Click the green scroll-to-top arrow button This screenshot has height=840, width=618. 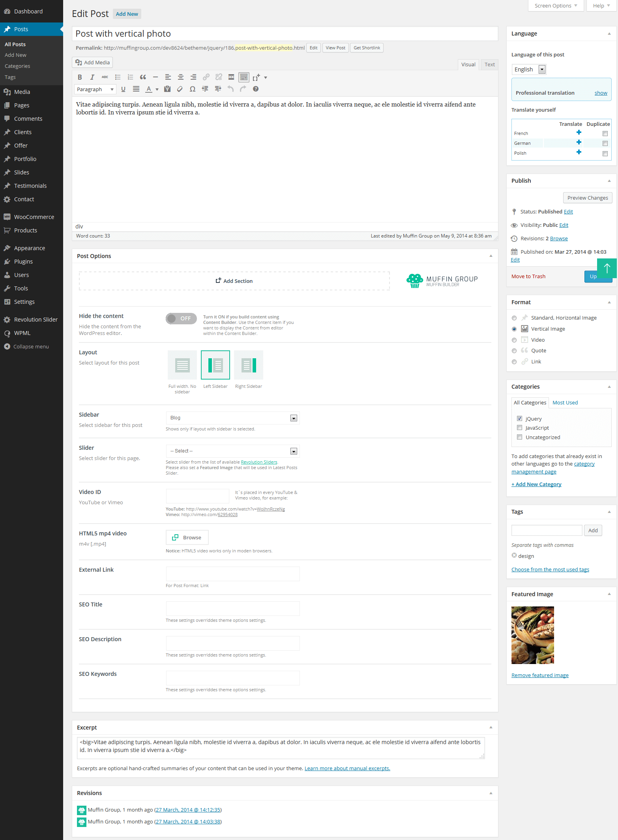pyautogui.click(x=607, y=268)
